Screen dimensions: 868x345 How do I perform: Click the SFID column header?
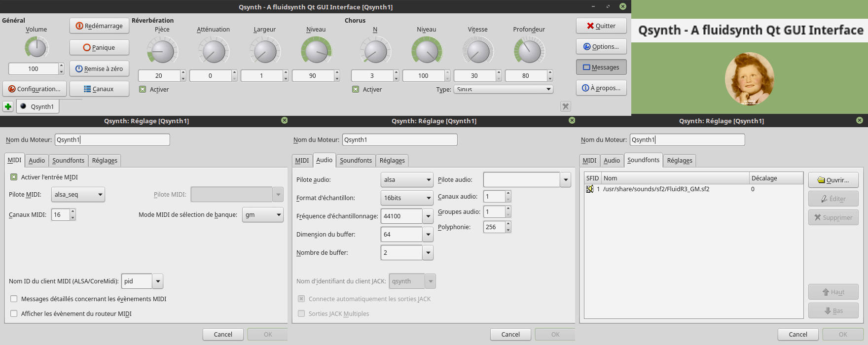[592, 178]
